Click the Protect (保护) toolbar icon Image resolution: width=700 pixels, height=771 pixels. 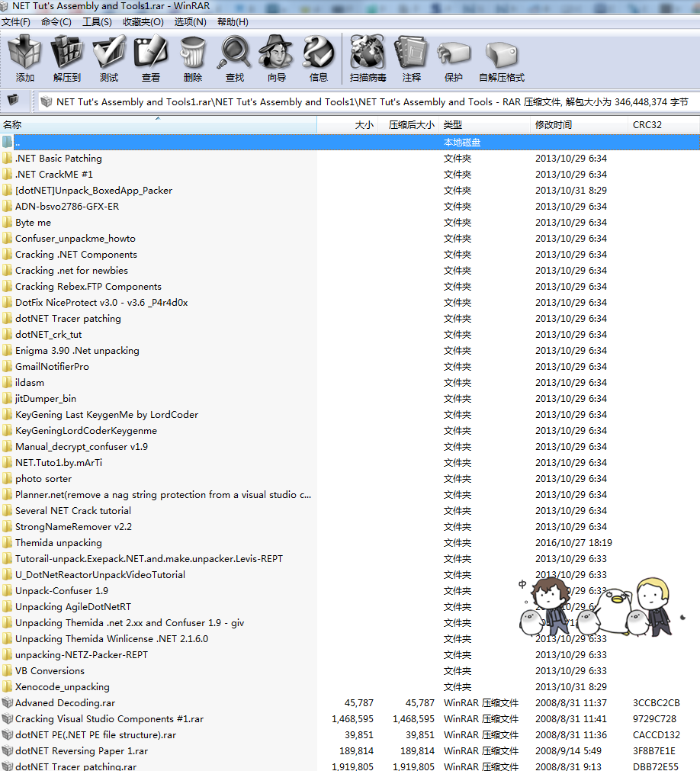coord(453,57)
